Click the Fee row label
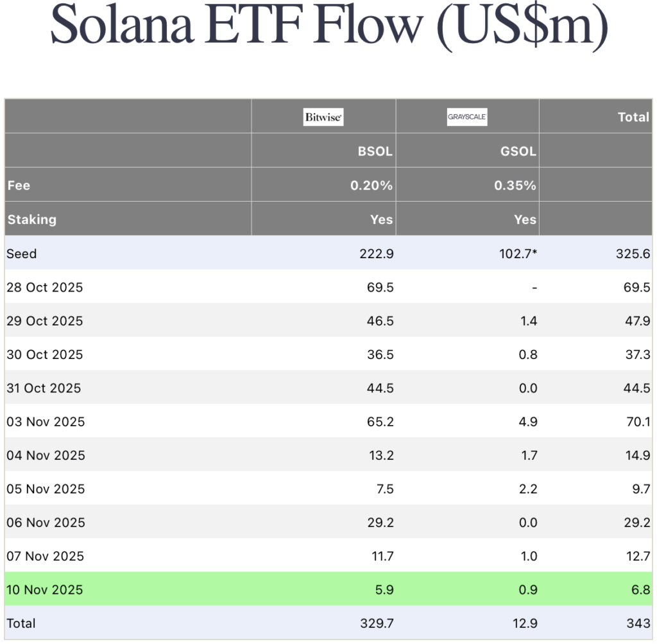This screenshot has height=644, width=657. click(x=19, y=185)
